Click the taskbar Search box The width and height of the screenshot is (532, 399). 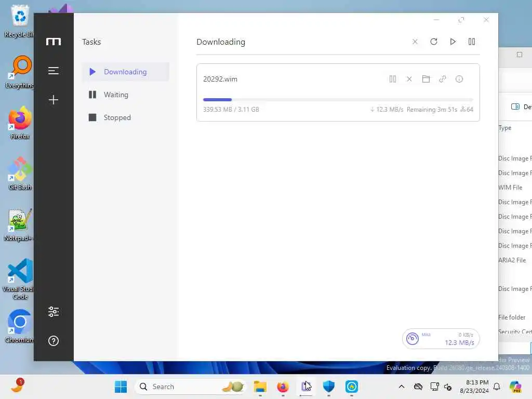pos(191,387)
